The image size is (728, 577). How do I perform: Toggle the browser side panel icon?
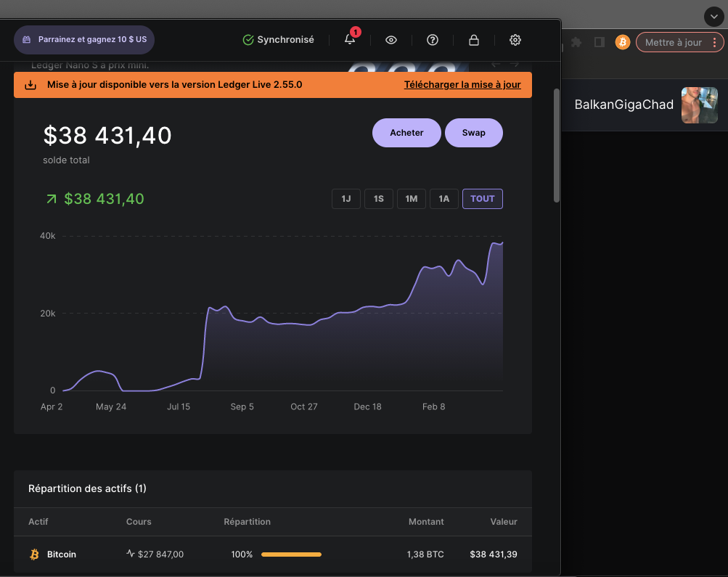[599, 42]
